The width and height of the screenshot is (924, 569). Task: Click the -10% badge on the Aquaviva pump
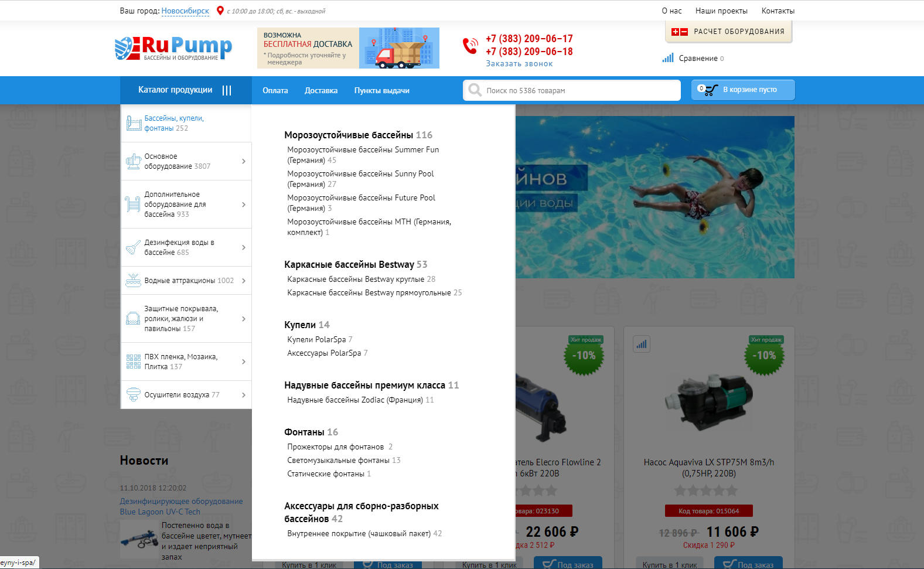point(765,355)
